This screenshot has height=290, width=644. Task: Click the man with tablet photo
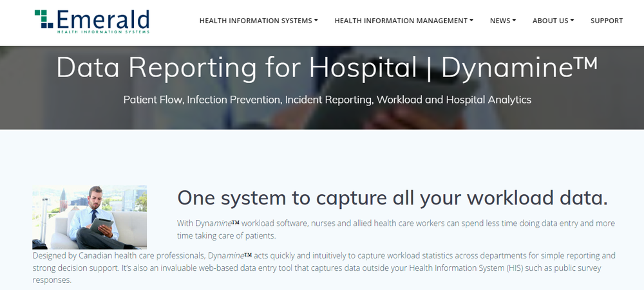pos(90,217)
